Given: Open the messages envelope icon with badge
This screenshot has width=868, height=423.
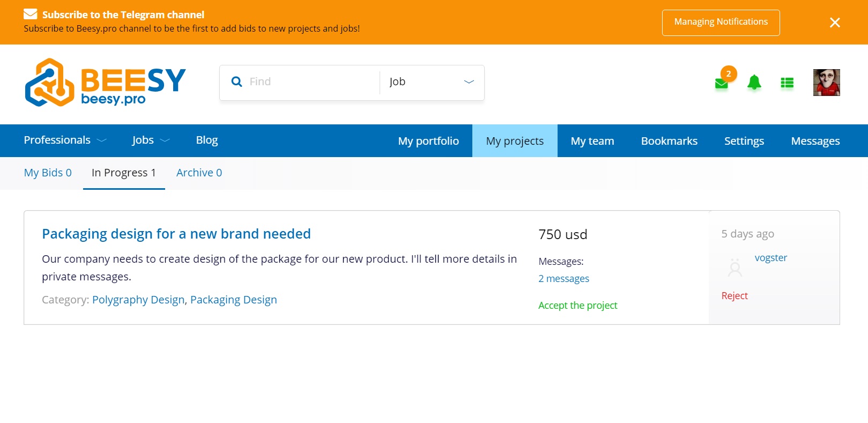Looking at the screenshot, I should [722, 83].
